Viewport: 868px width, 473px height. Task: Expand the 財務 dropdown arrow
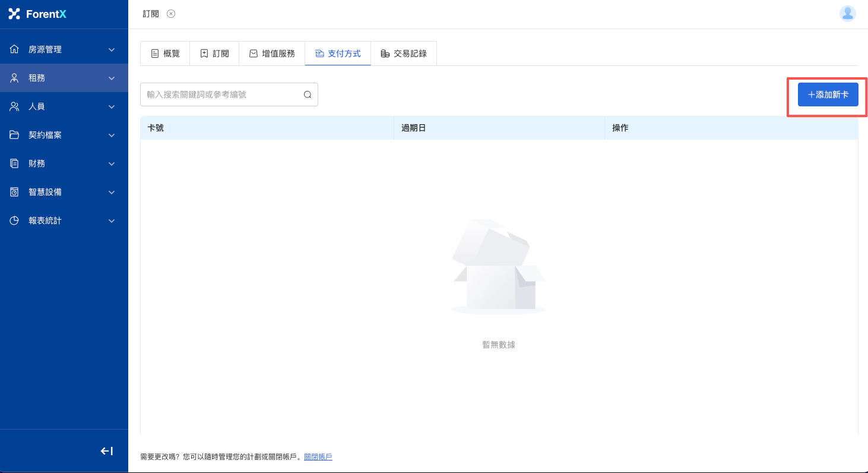(x=112, y=163)
